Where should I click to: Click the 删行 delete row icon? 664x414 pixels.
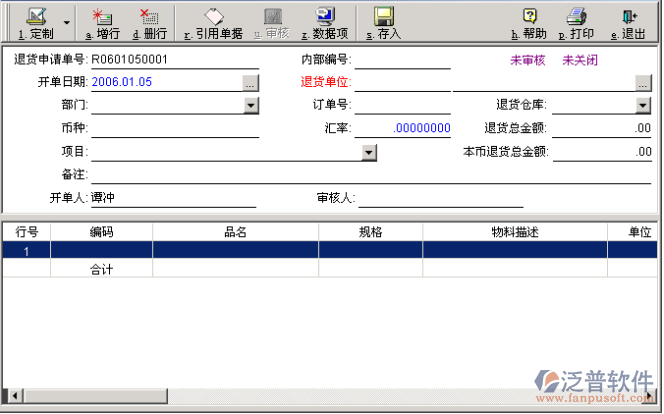click(149, 17)
